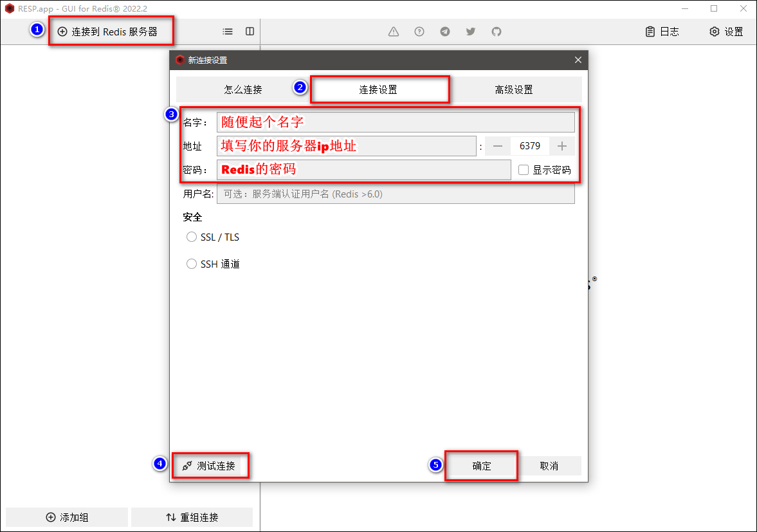The width and height of the screenshot is (757, 532).
Task: Minimize the RESP.app window
Action: click(684, 9)
